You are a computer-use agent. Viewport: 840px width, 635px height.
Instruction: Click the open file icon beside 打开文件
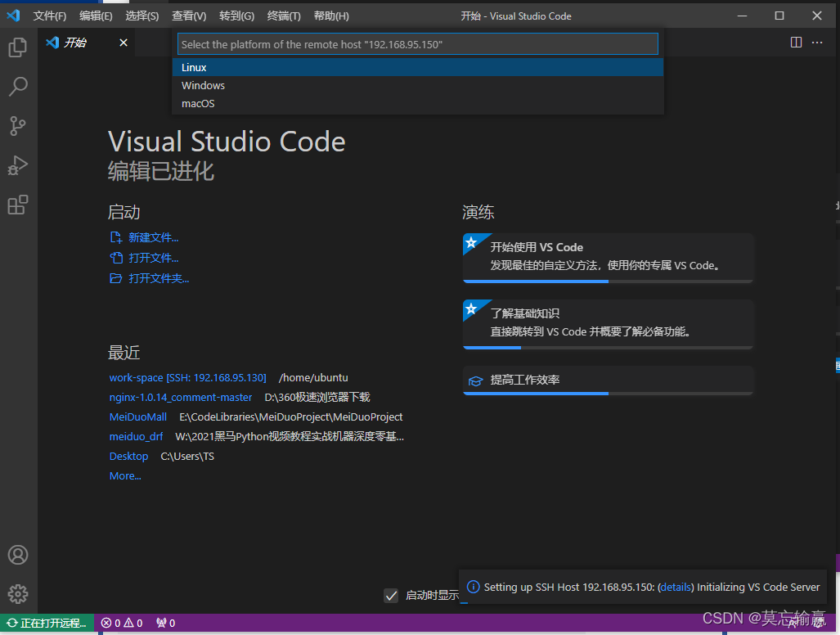click(x=115, y=258)
